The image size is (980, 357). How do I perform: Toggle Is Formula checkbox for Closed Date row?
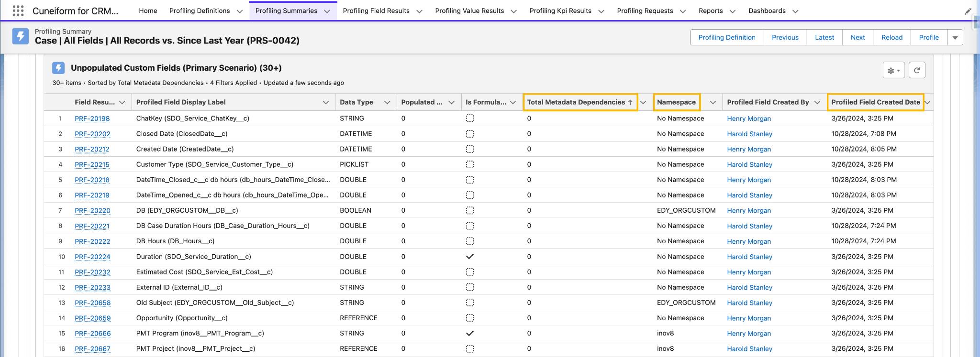point(470,134)
